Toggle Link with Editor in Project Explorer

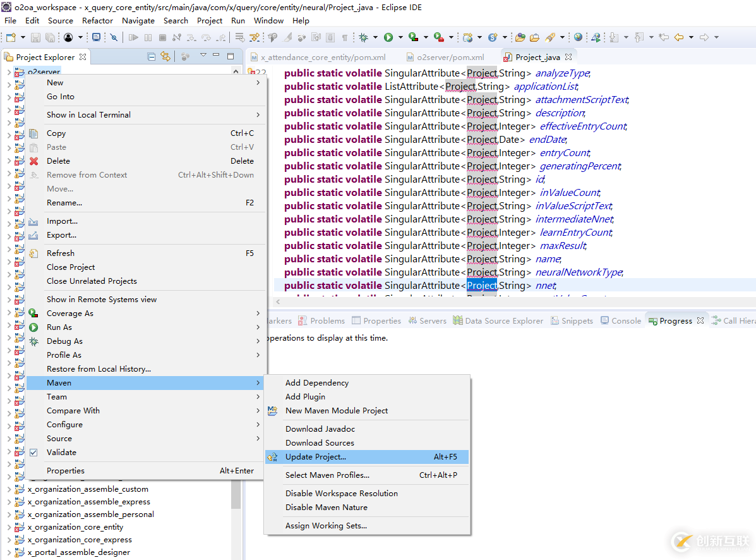point(165,57)
